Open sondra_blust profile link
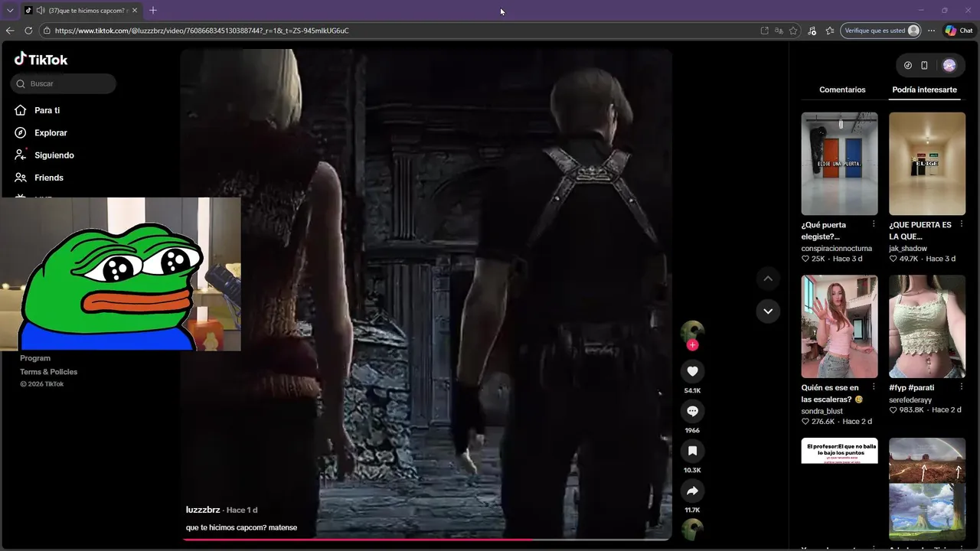The height and width of the screenshot is (551, 980). pyautogui.click(x=822, y=411)
